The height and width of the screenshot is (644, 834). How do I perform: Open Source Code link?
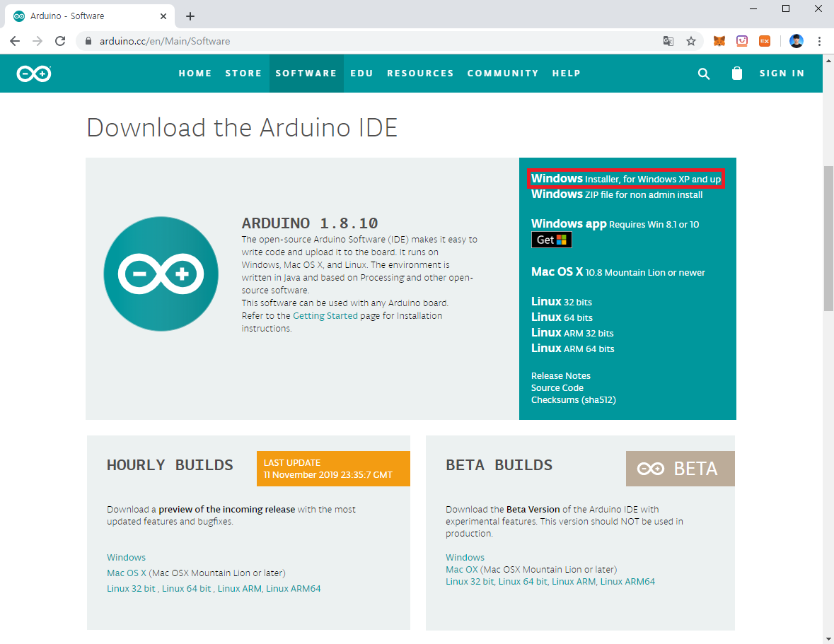(557, 388)
